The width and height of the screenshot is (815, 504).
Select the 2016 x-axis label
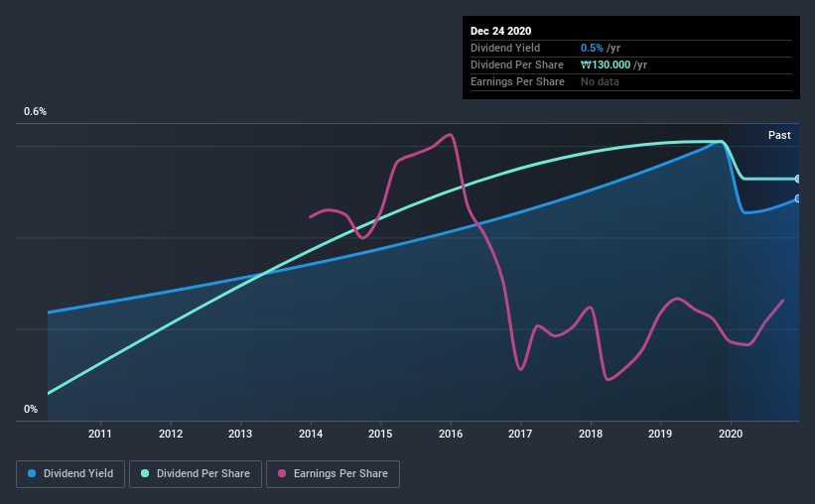tap(451, 434)
